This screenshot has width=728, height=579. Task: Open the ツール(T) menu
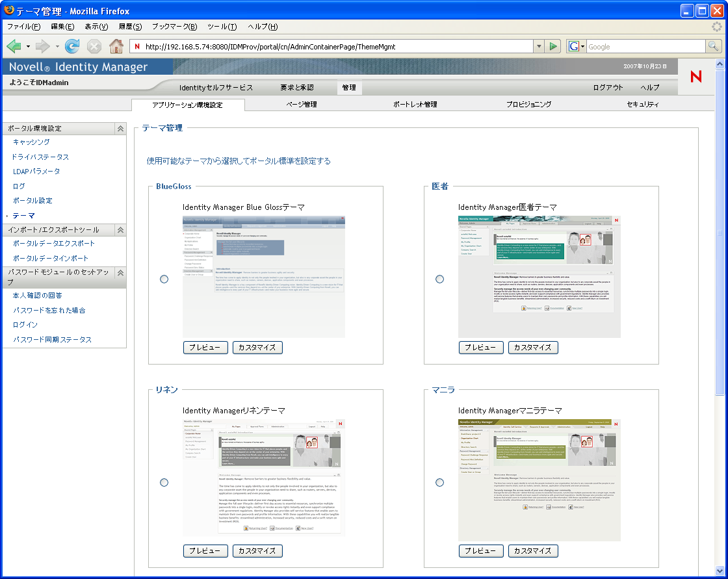pyautogui.click(x=222, y=27)
